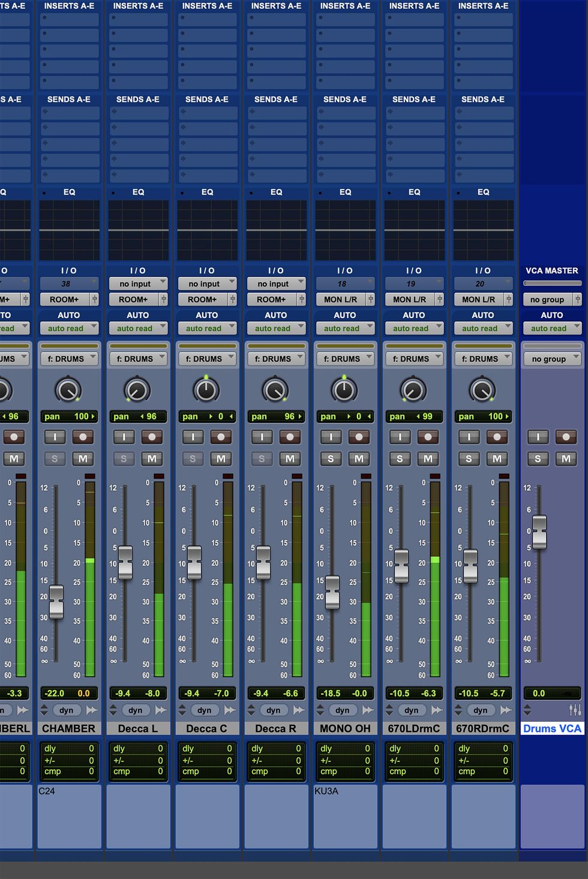Select the Drums VCA track name

pos(552,728)
